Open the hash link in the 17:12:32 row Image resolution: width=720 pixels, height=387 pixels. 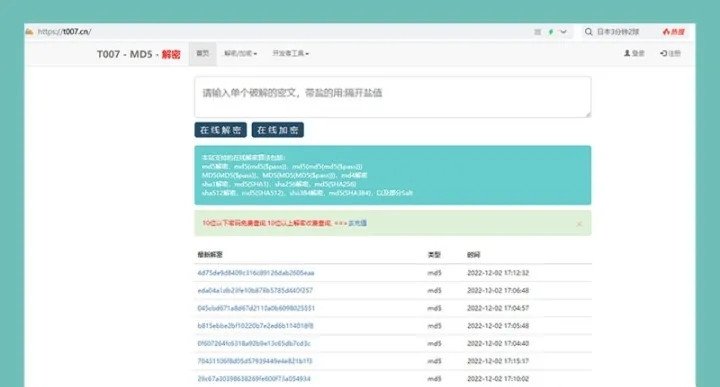tap(256, 273)
